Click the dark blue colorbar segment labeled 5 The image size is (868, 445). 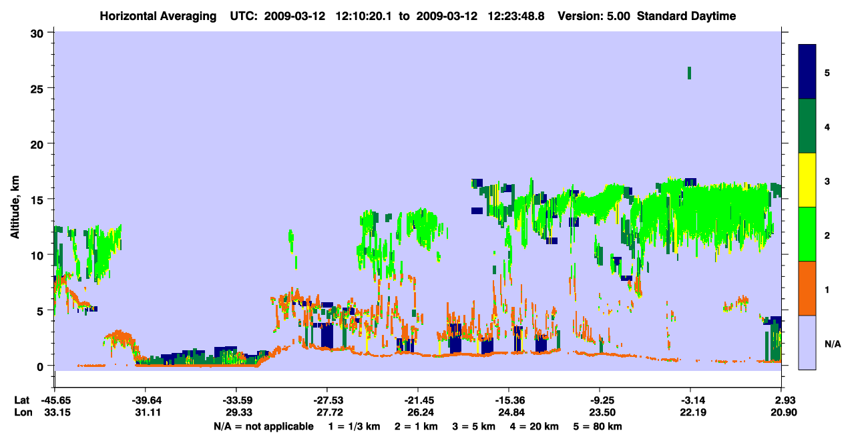coord(807,71)
